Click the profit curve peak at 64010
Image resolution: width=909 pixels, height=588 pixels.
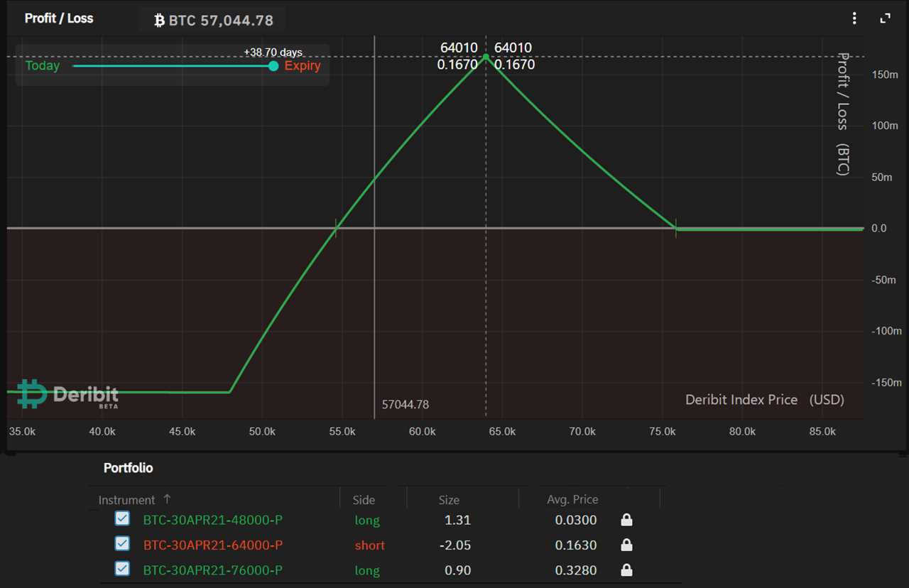coord(486,55)
